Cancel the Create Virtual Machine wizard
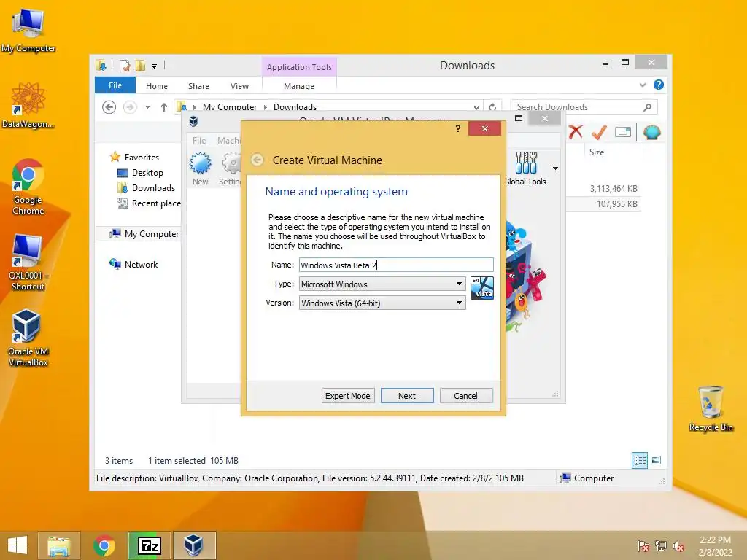This screenshot has height=560, width=747. pyautogui.click(x=465, y=396)
